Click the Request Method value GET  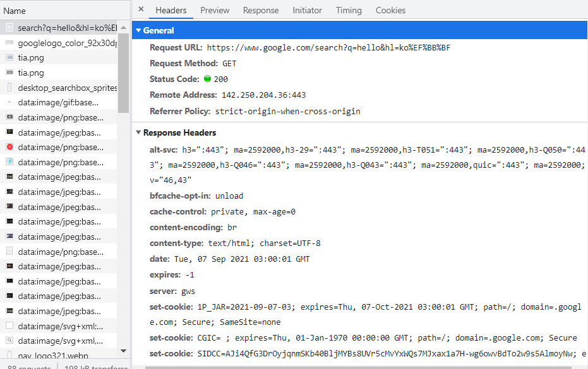click(x=229, y=63)
